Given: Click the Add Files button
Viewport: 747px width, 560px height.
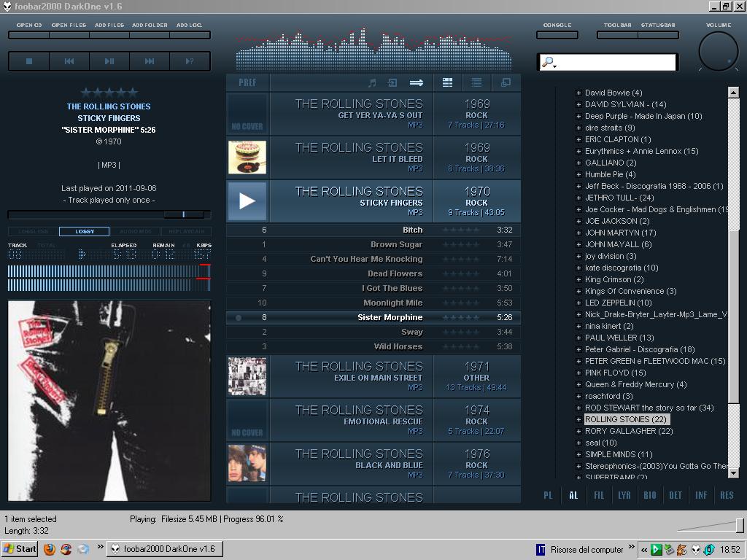Looking at the screenshot, I should tap(109, 35).
